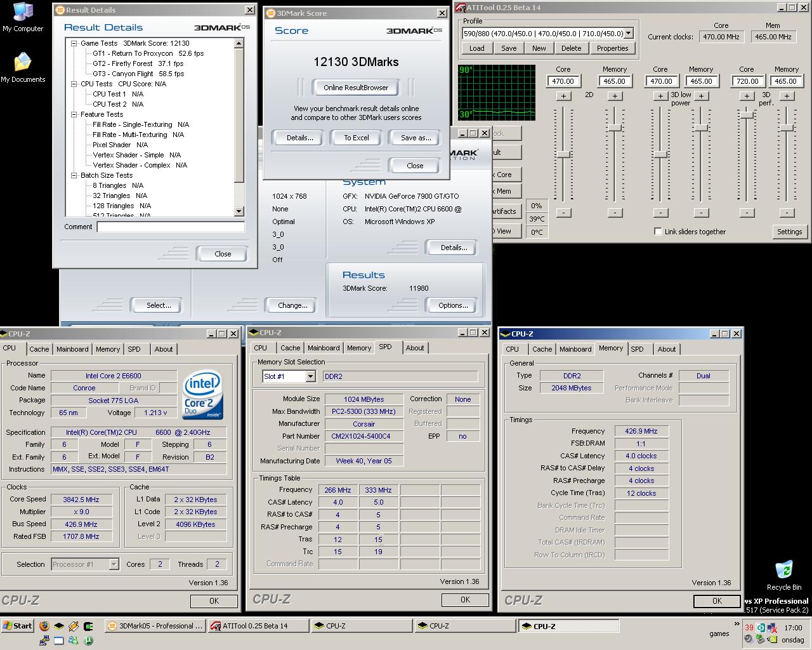Open About tab in CPU-Z SPD window
812x650 pixels.
point(415,348)
